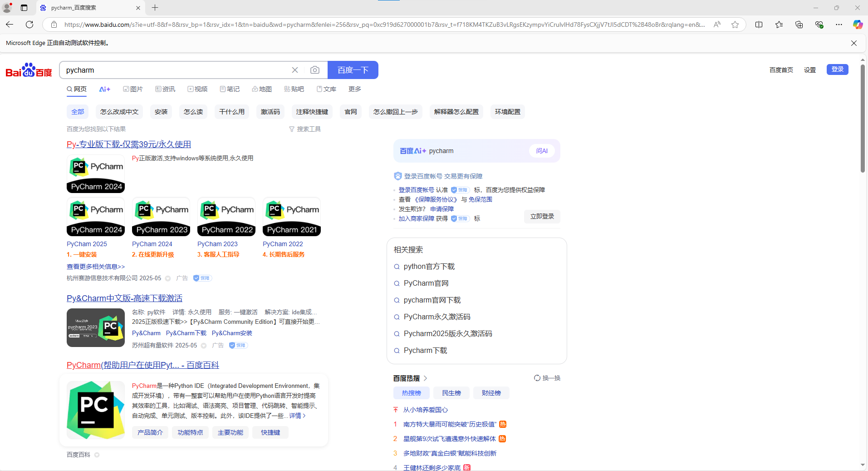This screenshot has width=868, height=471.
Task: Select the 解释器怎么配置 filter chip
Action: (456, 112)
